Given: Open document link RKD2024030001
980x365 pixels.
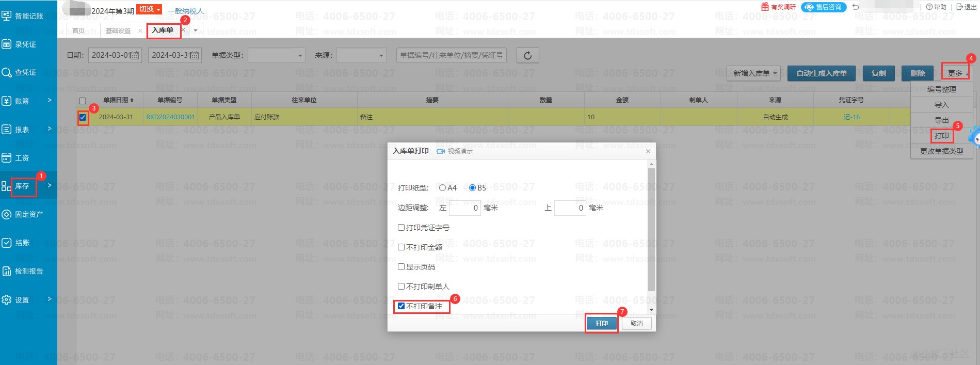Looking at the screenshot, I should [171, 117].
